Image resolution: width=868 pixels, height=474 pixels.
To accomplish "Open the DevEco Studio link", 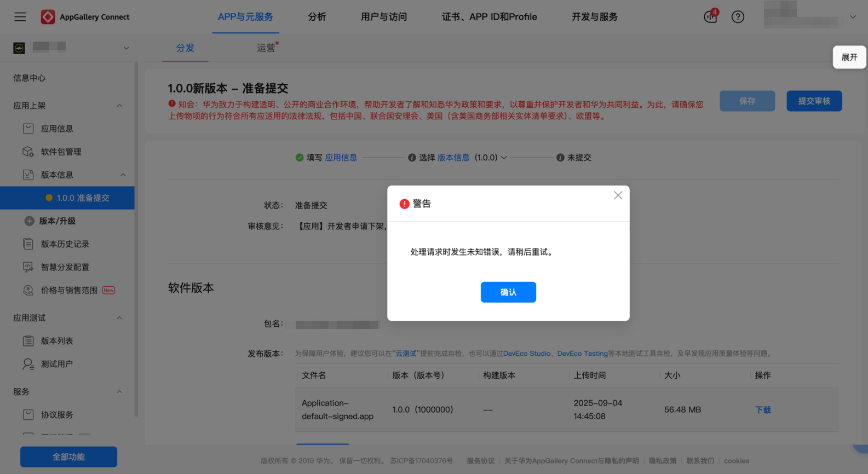I will pos(527,354).
